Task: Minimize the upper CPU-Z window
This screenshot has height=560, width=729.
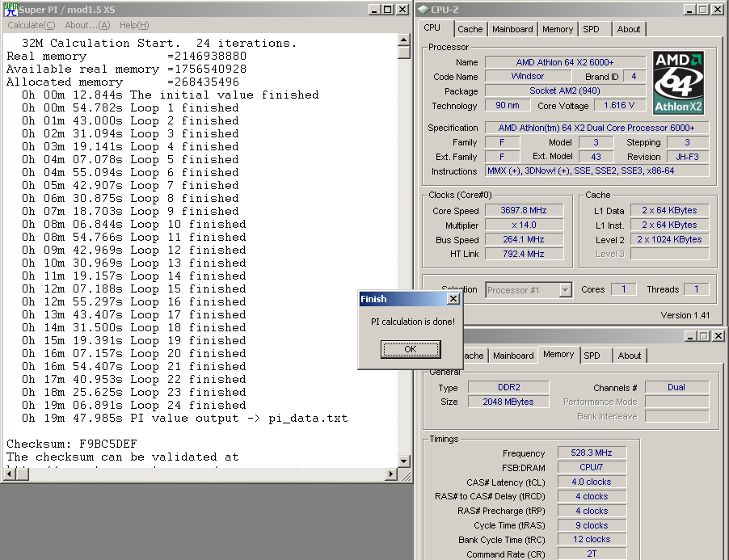Action: click(690, 10)
